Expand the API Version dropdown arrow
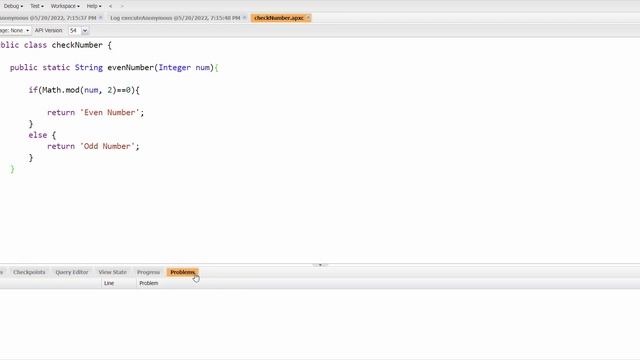The width and height of the screenshot is (640, 360). [x=85, y=31]
